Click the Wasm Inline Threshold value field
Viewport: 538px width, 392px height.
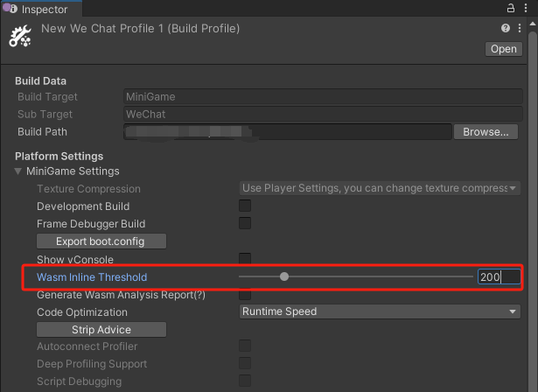(x=499, y=277)
